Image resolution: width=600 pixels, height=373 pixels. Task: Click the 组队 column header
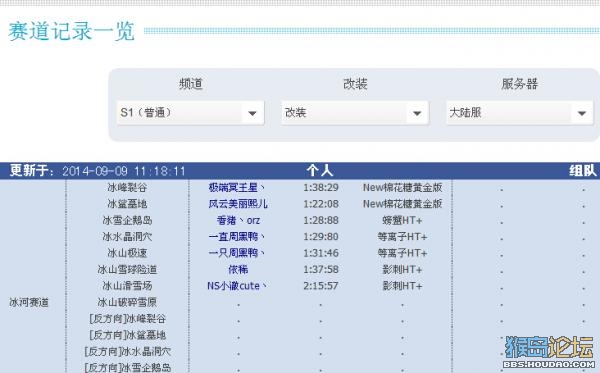click(x=583, y=171)
